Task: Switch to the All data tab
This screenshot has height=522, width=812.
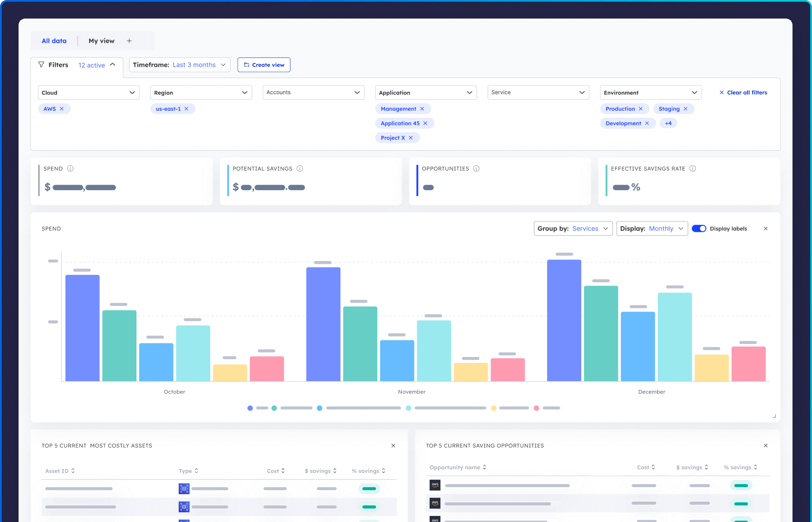Action: coord(54,41)
